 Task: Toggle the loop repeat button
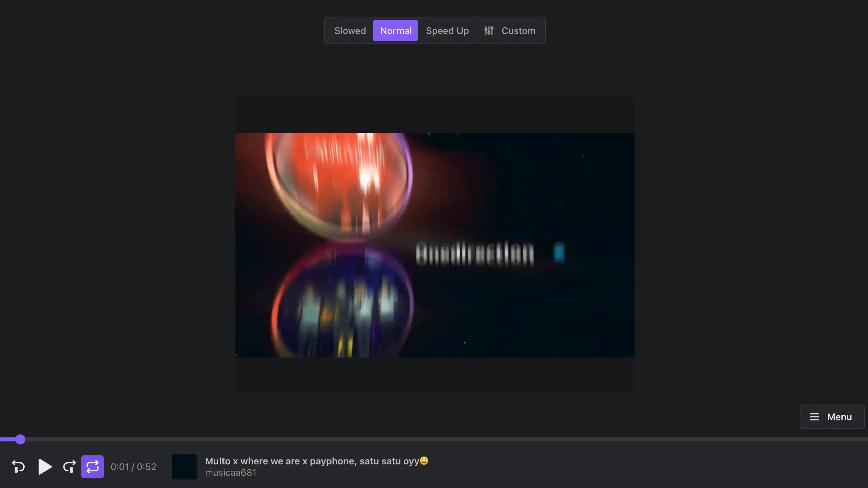[x=92, y=466]
